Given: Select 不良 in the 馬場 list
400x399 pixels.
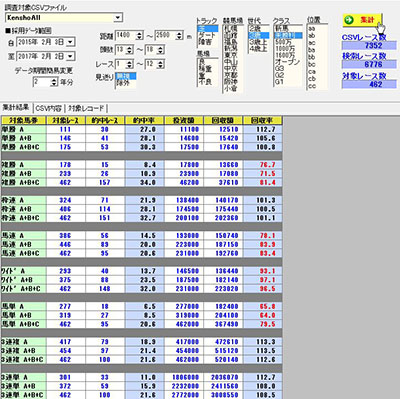Looking at the screenshot, I should click(x=207, y=82).
